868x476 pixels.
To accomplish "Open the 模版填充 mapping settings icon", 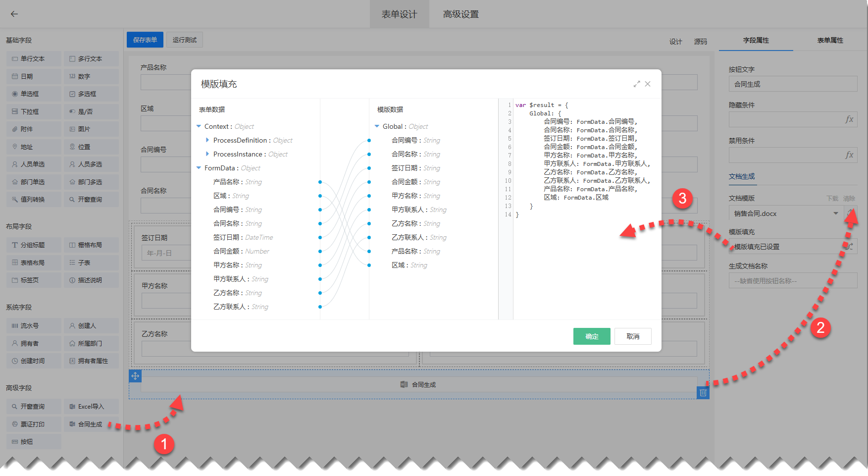I will tap(850, 246).
